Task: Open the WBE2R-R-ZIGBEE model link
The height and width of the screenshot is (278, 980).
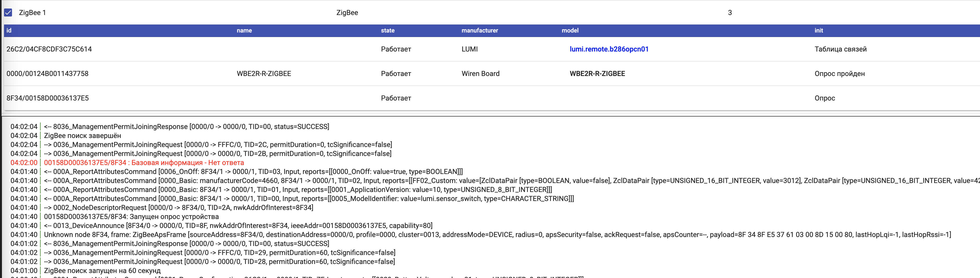Action: 597,73
